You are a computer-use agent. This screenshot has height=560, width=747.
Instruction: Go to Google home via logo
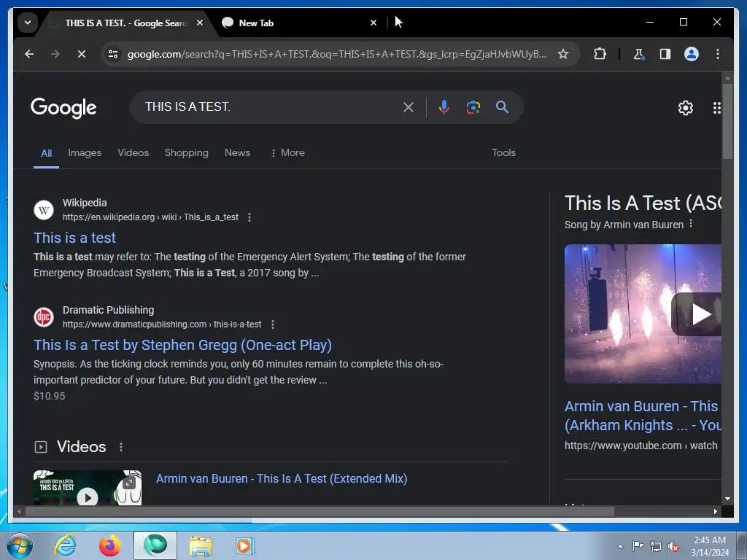click(63, 108)
